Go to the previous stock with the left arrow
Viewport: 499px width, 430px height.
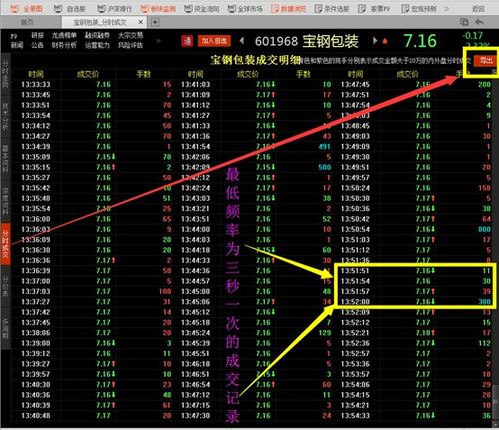(242, 41)
